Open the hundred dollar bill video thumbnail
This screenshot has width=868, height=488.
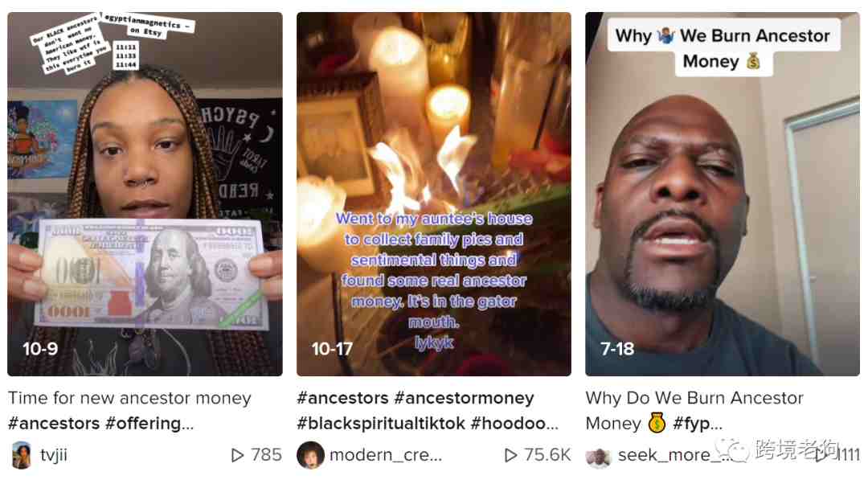pyautogui.click(x=145, y=194)
